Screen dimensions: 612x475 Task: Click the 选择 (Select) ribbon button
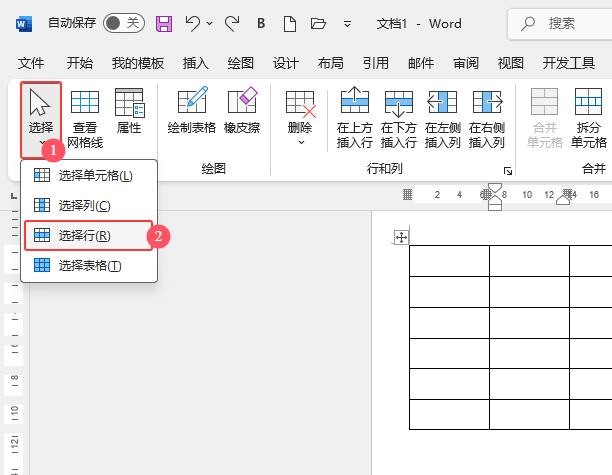[41, 119]
